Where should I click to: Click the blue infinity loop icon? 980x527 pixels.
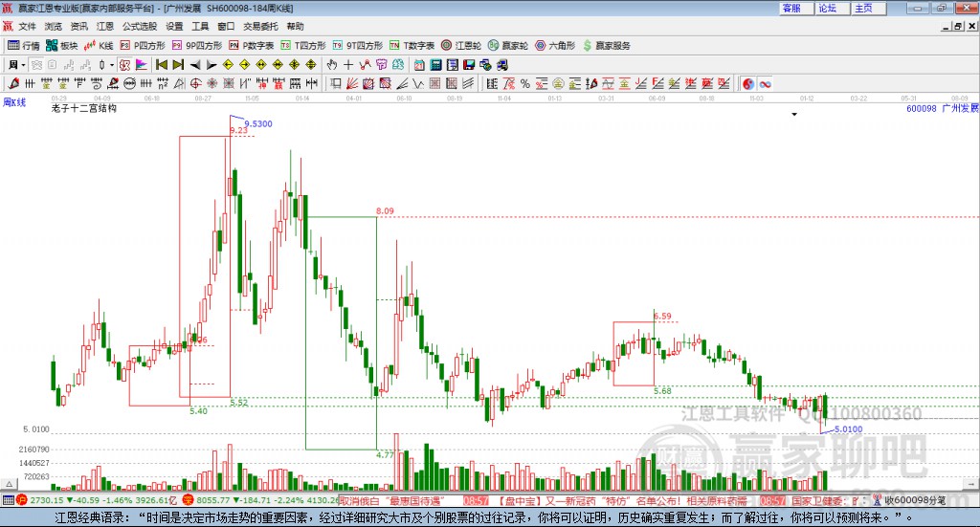765,83
